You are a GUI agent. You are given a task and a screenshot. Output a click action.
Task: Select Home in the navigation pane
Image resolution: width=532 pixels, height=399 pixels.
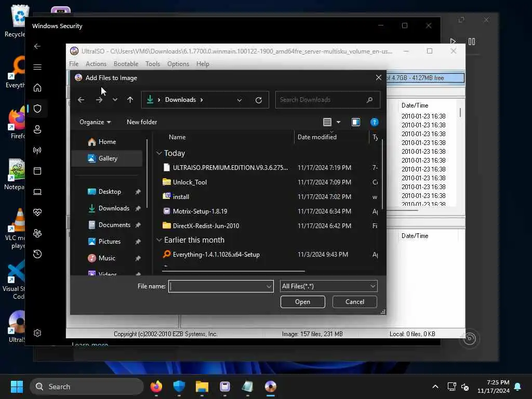pyautogui.click(x=107, y=142)
